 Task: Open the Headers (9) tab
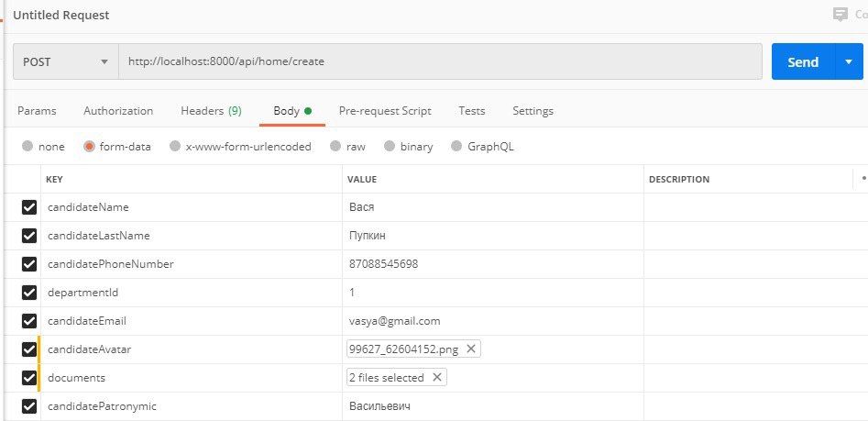point(212,111)
